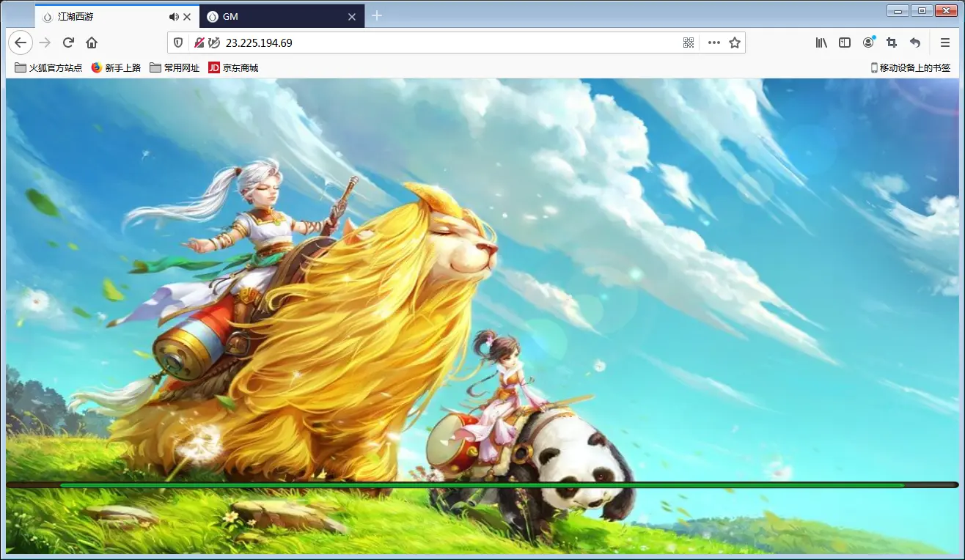This screenshot has height=560, width=965.
Task: Open the tracking protection shield icon
Action: (178, 43)
